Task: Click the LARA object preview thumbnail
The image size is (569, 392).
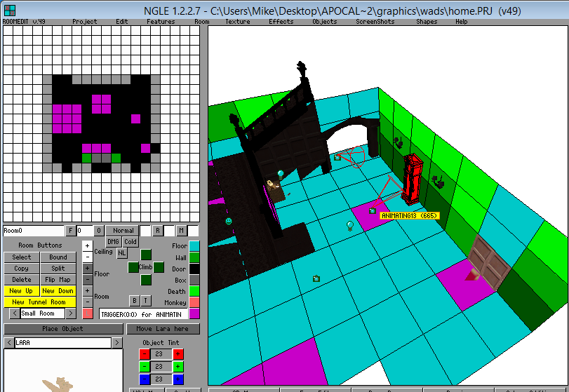Action: tap(63, 370)
